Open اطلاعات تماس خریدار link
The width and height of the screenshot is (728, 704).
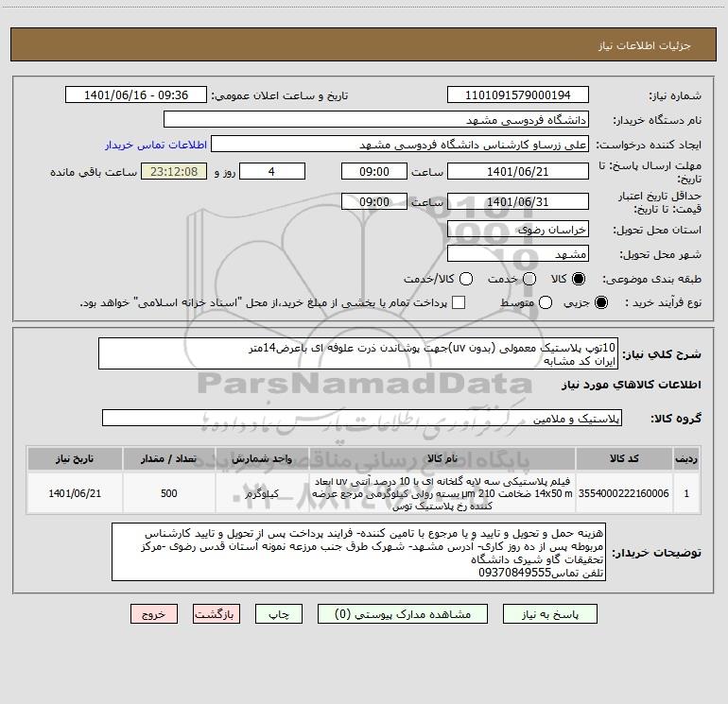[156, 145]
